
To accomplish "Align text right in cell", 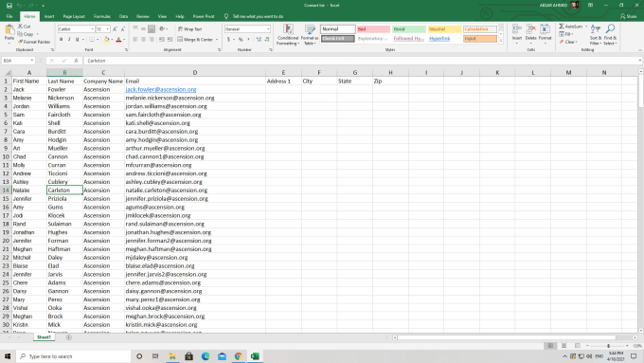I will [152, 40].
